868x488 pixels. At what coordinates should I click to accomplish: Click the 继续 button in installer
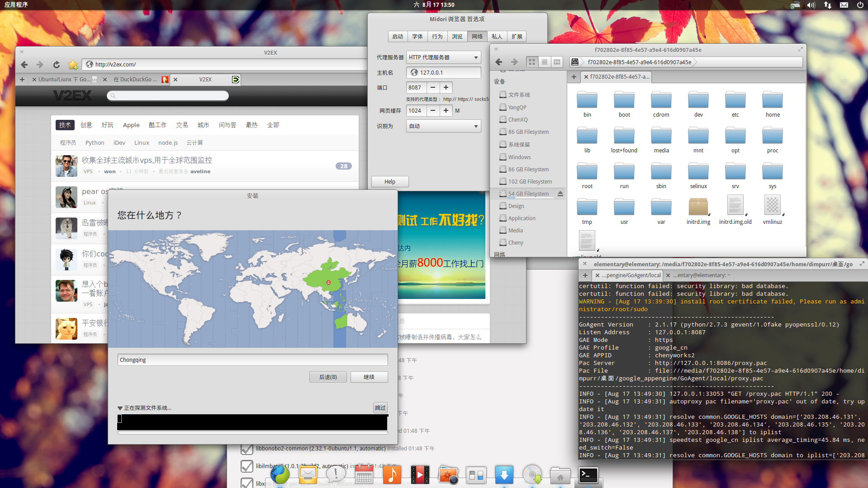(369, 377)
